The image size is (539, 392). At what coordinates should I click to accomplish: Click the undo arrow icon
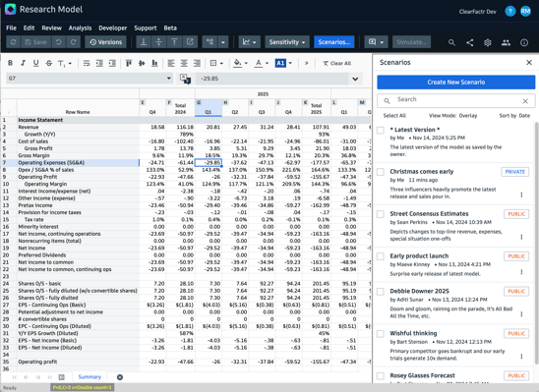[59, 42]
